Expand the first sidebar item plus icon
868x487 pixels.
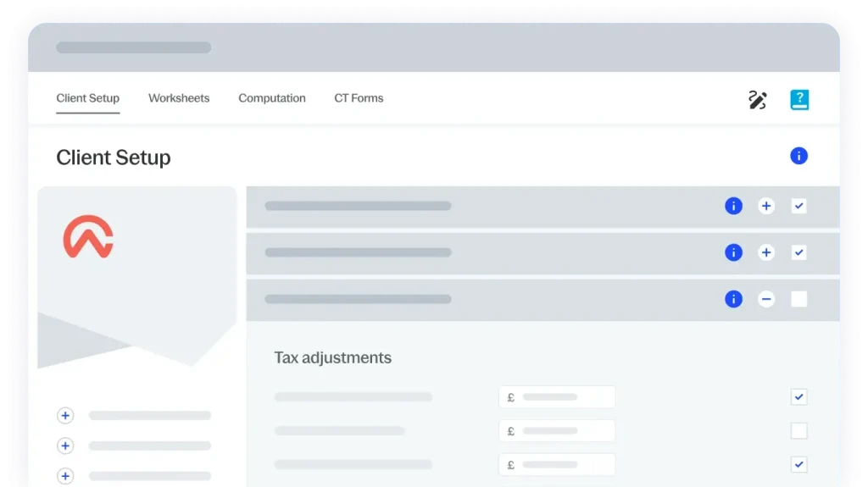[x=65, y=416]
